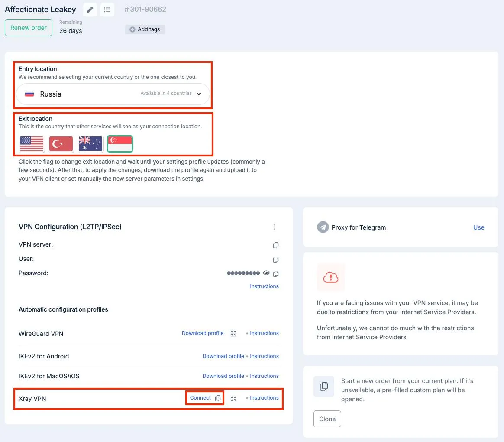Open Instructions for IKEv2 for MacOS/iOS

[264, 376]
